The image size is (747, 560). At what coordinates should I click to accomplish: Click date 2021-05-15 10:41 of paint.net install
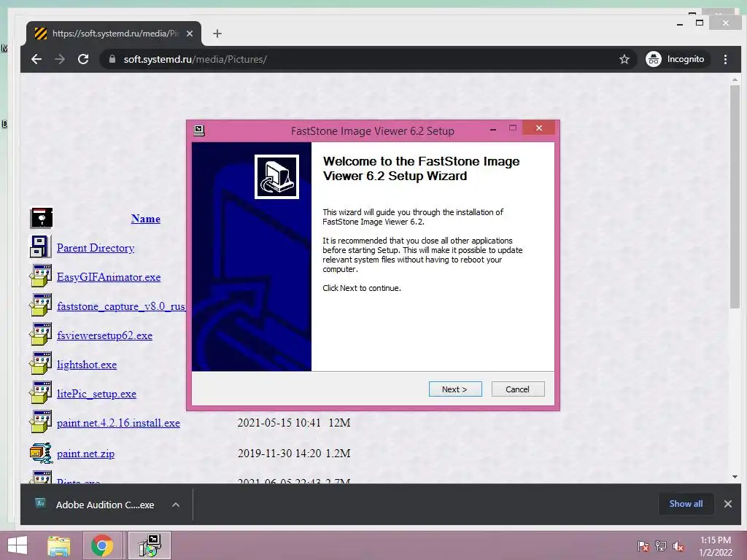[279, 422]
